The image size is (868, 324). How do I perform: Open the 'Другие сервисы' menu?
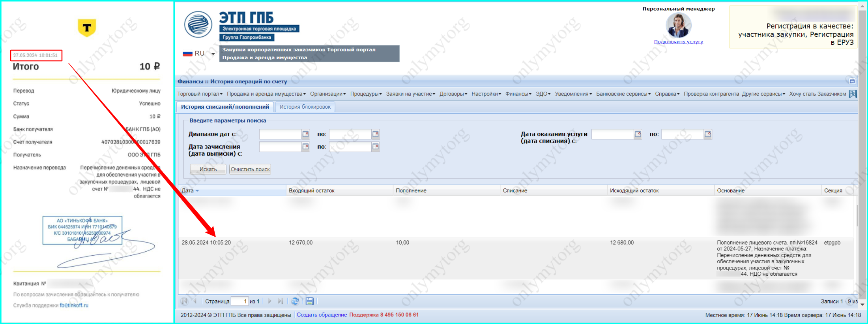[763, 94]
